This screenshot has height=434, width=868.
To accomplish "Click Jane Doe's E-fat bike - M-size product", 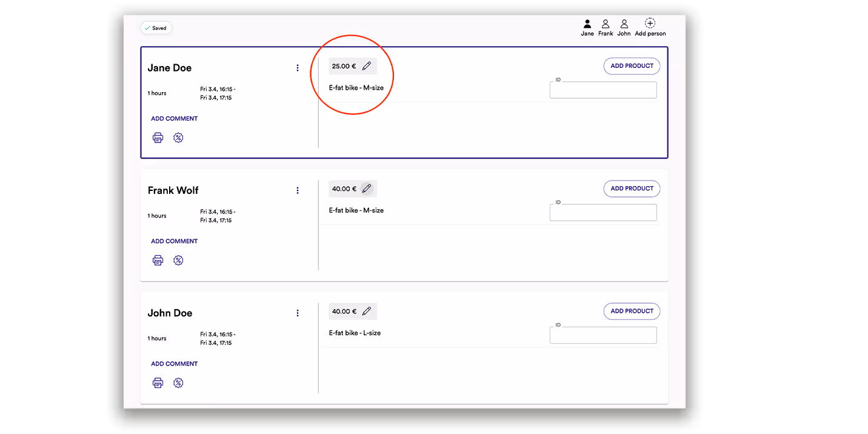I will pyautogui.click(x=356, y=88).
